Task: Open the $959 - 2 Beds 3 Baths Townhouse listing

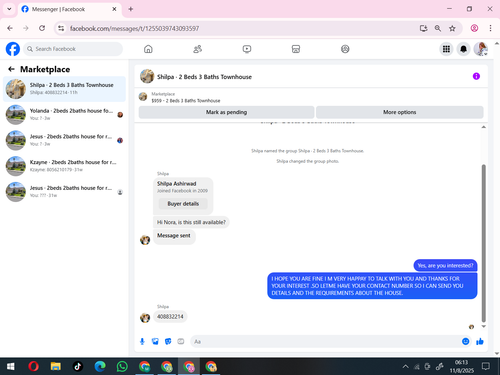Action: coord(186,101)
